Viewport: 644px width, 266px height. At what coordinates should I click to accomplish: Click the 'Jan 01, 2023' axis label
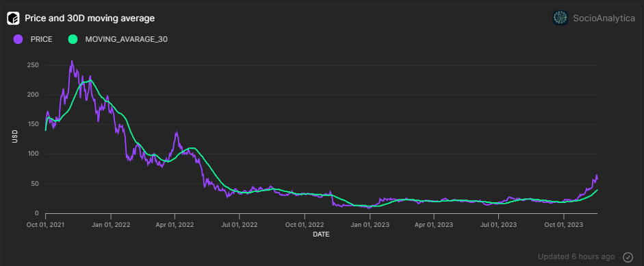click(x=370, y=225)
